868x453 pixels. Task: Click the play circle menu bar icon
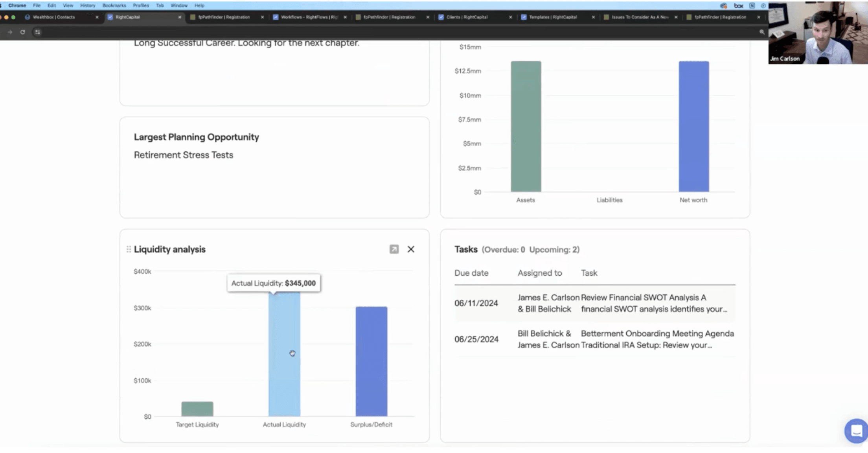coord(763,6)
